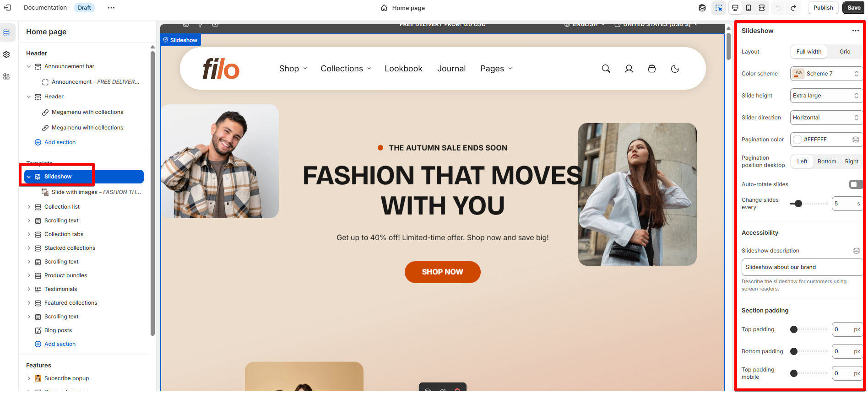Click the filo store logo
Image resolution: width=868 pixels, height=393 pixels.
pyautogui.click(x=221, y=69)
